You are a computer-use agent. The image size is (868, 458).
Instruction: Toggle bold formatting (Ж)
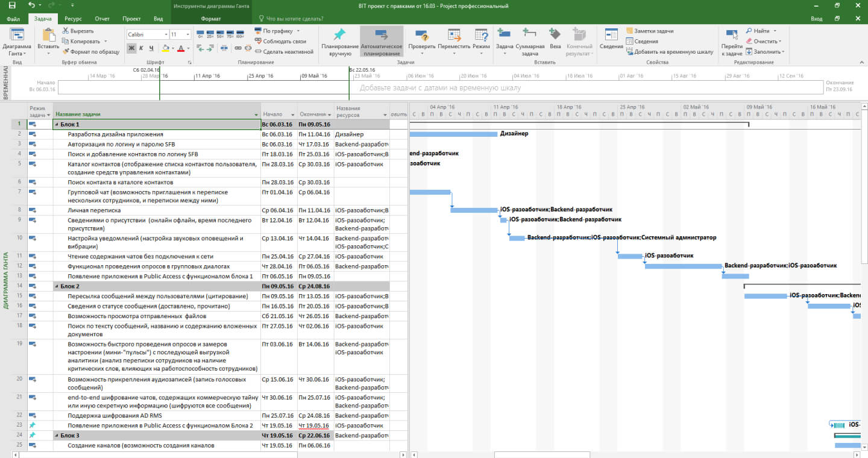tap(131, 48)
